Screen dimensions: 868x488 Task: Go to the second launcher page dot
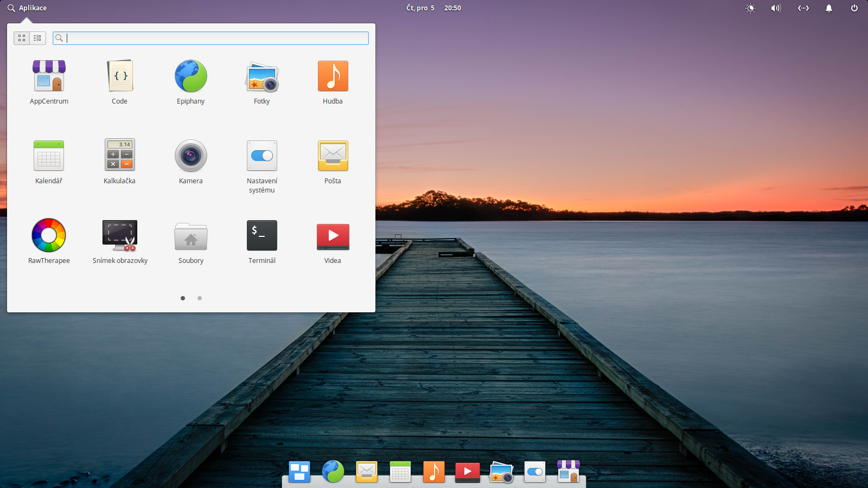200,298
